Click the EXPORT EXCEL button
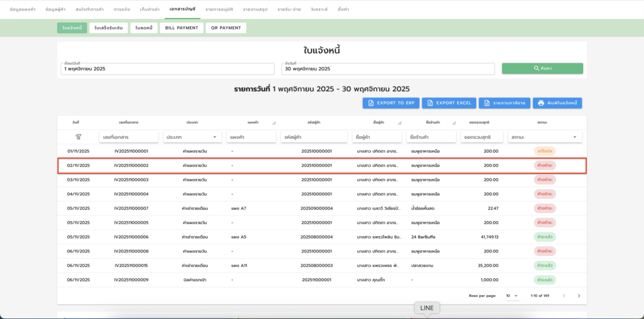This screenshot has height=319, width=644. tap(449, 103)
